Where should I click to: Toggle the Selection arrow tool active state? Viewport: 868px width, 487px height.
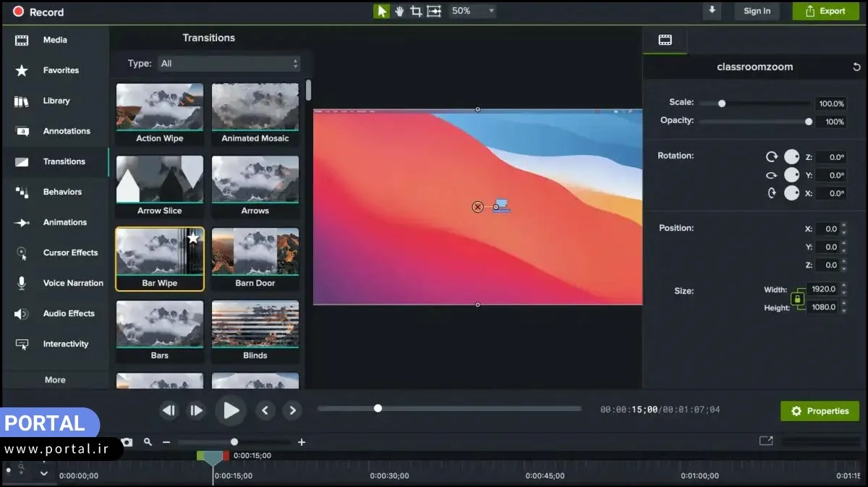(x=381, y=11)
